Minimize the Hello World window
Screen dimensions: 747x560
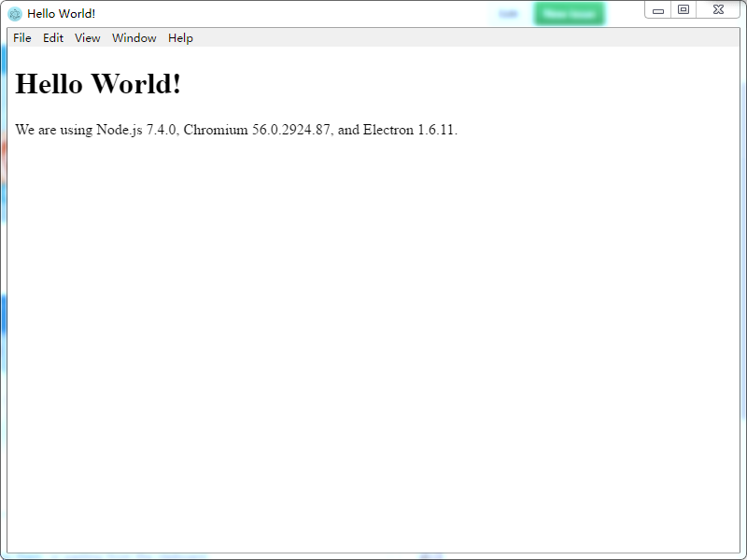click(x=658, y=10)
